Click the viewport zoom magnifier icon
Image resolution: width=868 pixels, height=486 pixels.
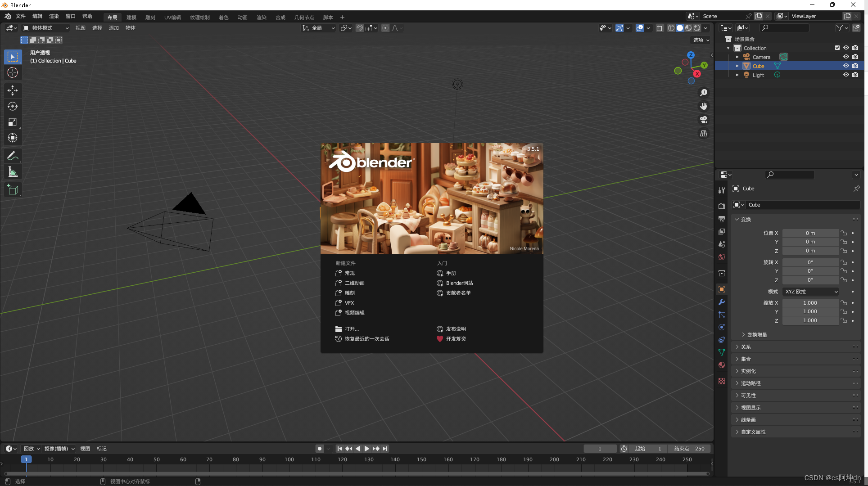(704, 93)
